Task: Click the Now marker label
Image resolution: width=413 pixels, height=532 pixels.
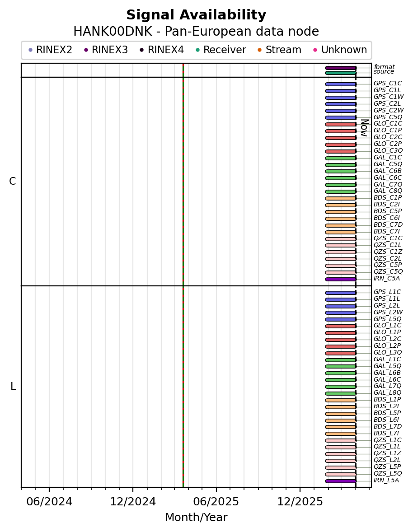Action: pos(364,127)
